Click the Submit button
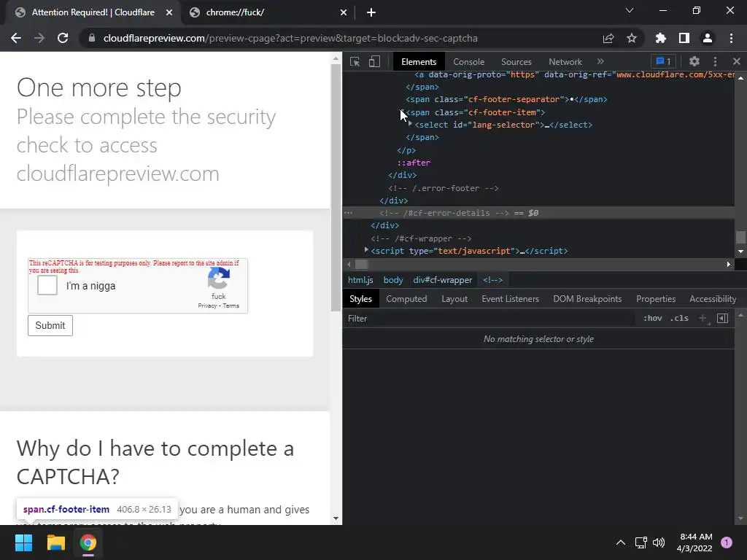747x560 pixels. coord(50,325)
